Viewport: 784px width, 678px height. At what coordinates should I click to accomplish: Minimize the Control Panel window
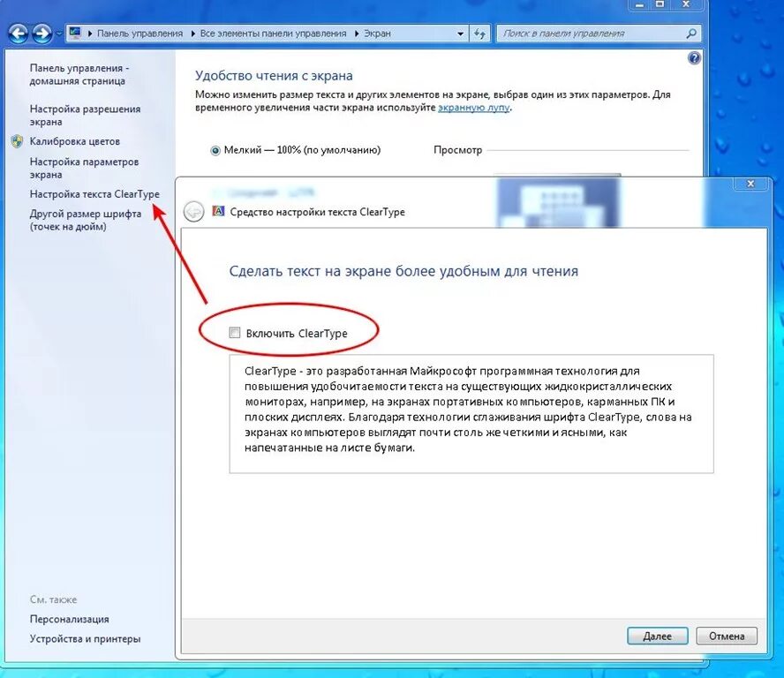[639, 4]
